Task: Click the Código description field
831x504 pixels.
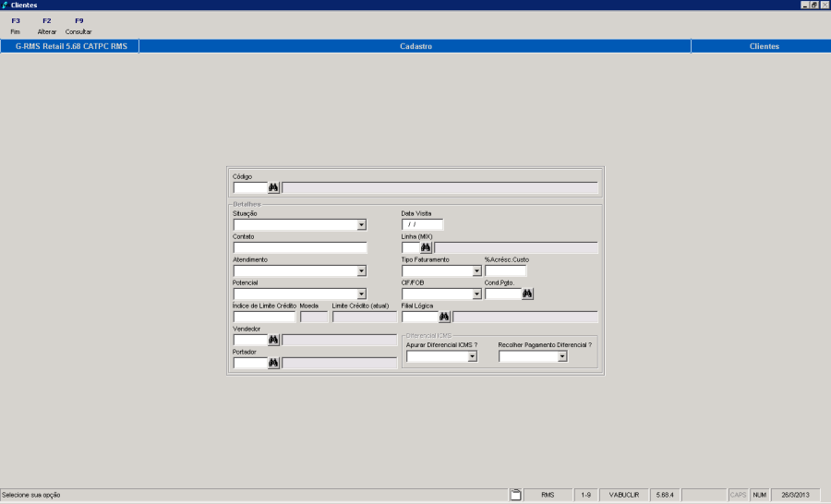Action: (x=440, y=187)
